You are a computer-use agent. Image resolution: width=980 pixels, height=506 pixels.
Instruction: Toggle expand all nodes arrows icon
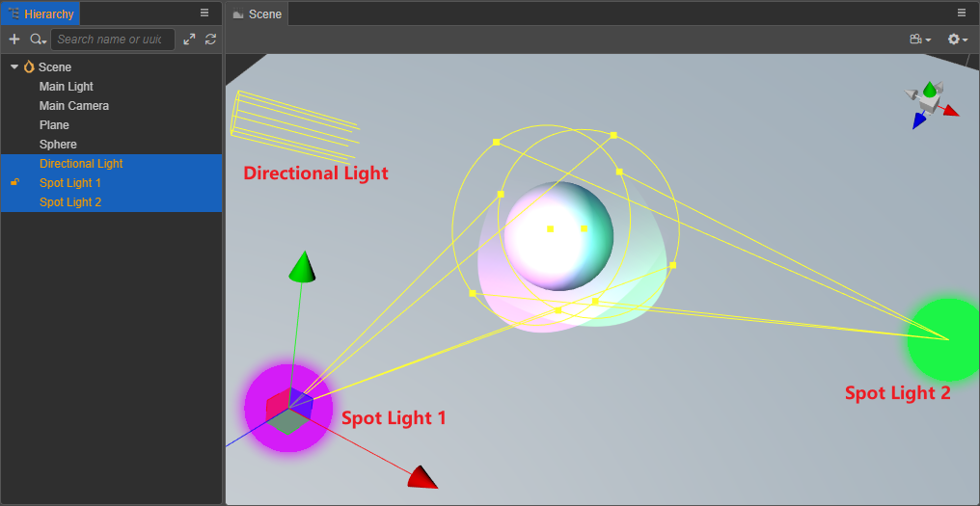[x=189, y=40]
